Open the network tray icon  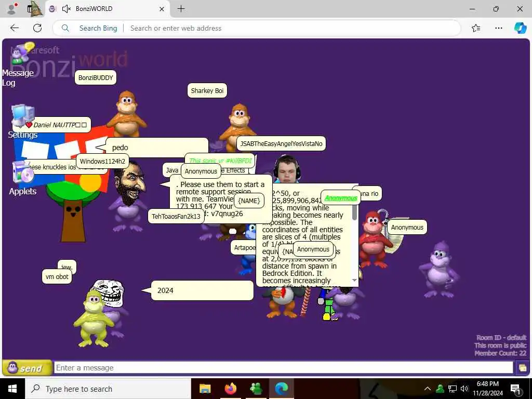453,389
